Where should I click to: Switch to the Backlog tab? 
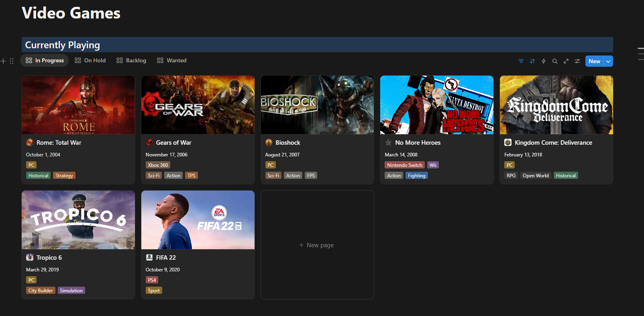[x=131, y=60]
